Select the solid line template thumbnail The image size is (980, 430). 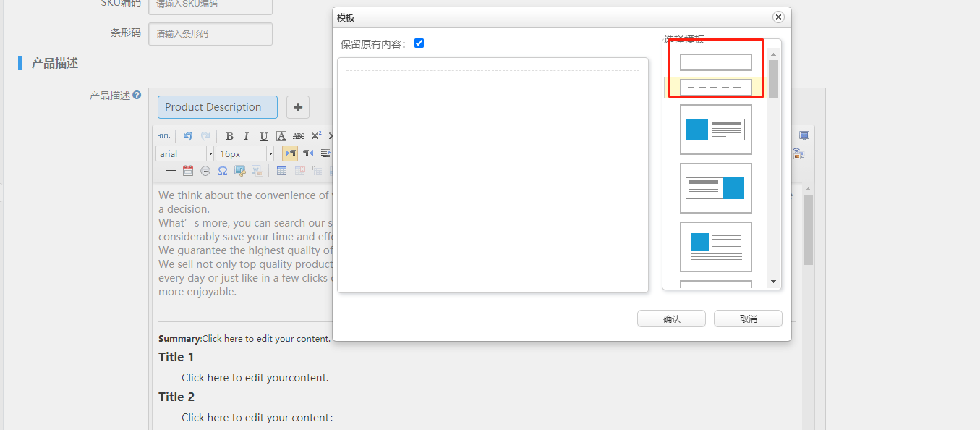(x=715, y=62)
